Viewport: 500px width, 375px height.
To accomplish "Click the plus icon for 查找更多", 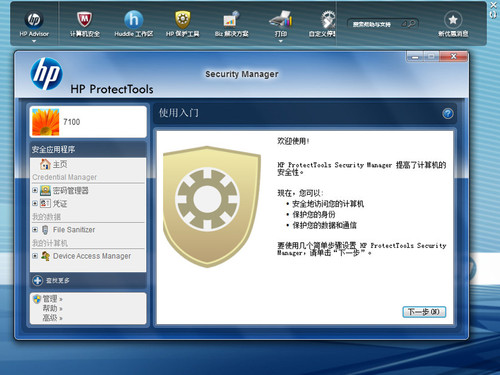I will click(x=38, y=280).
